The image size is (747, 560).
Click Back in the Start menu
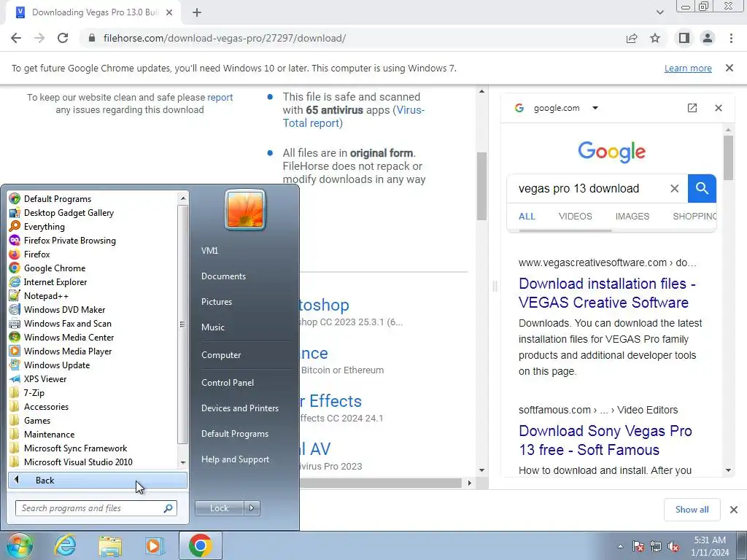click(98, 481)
